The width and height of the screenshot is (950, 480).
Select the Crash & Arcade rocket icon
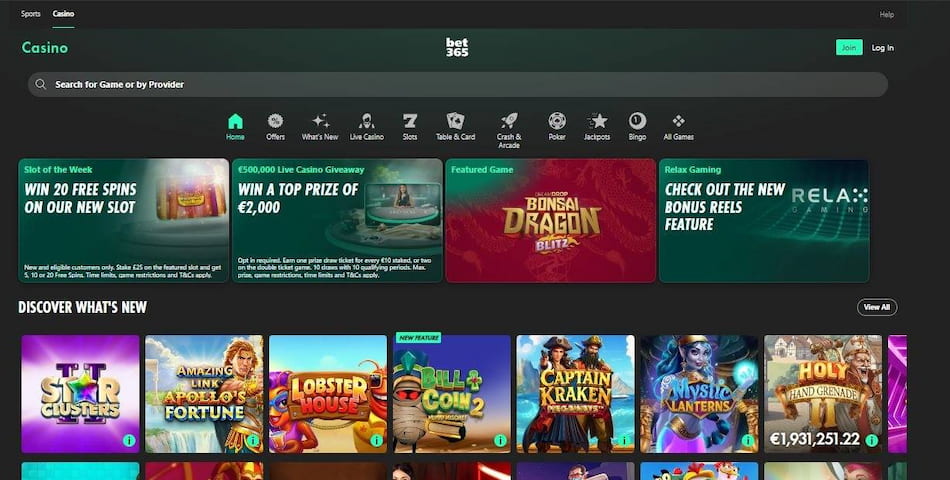(508, 122)
